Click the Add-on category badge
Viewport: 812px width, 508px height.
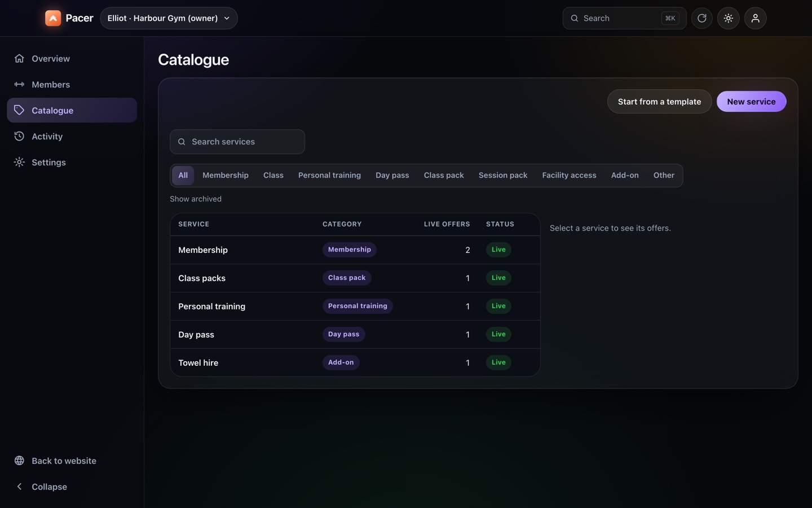point(341,362)
